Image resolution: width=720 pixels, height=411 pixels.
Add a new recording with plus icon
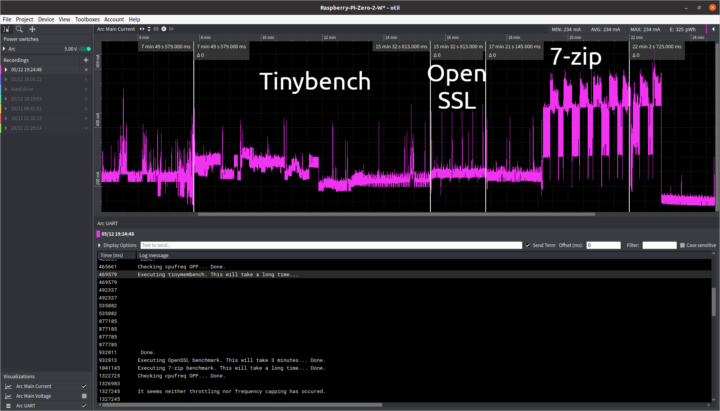[x=86, y=60]
